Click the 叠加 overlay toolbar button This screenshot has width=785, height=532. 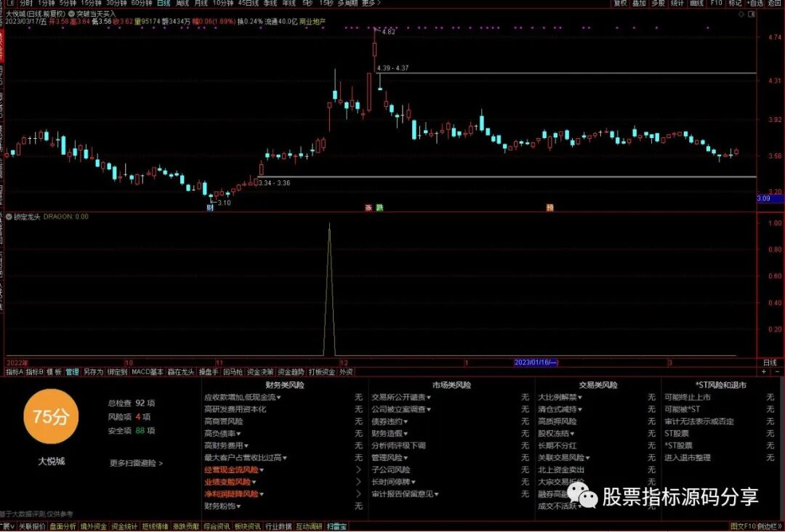click(x=640, y=3)
